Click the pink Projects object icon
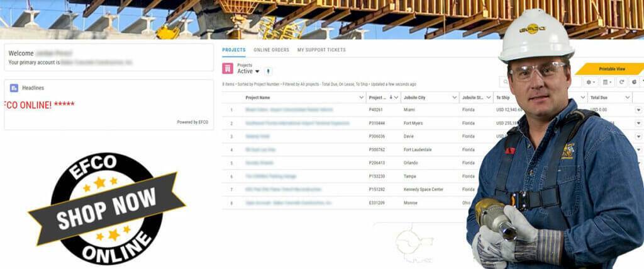The width and height of the screenshot is (644, 269). click(228, 68)
